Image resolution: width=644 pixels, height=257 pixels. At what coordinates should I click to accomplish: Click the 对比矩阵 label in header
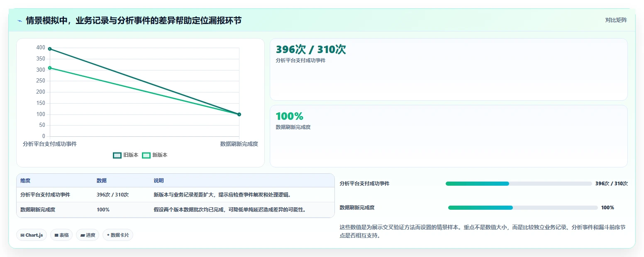(x=616, y=20)
